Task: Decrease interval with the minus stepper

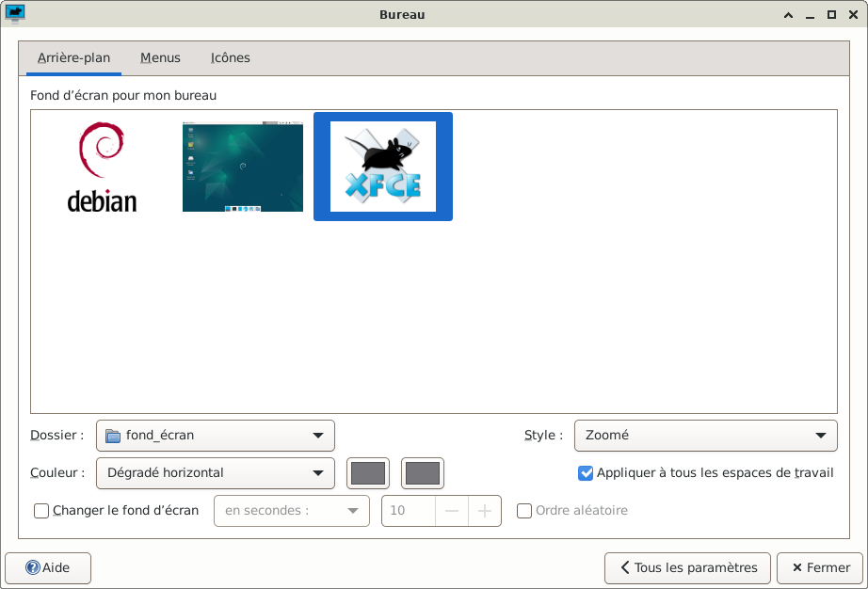Action: coord(452,511)
